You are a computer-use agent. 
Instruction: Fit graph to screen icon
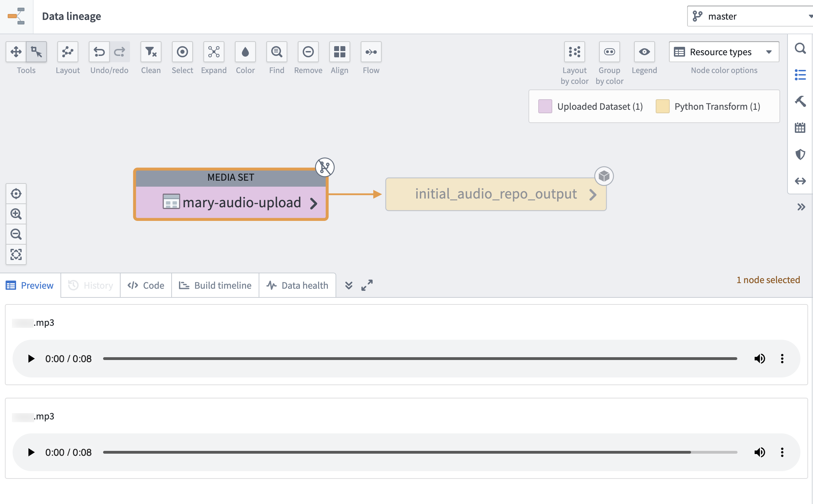point(16,254)
